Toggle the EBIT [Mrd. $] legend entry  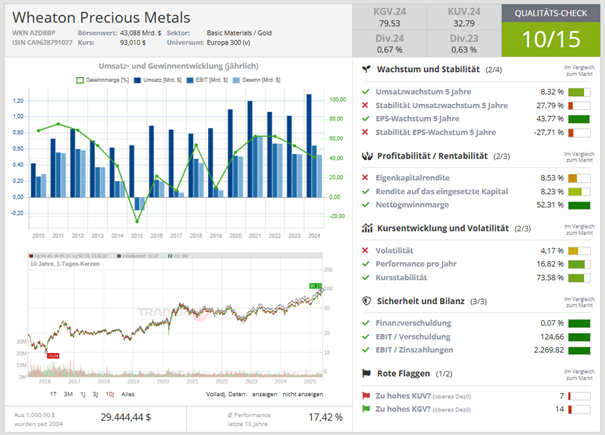(207, 80)
